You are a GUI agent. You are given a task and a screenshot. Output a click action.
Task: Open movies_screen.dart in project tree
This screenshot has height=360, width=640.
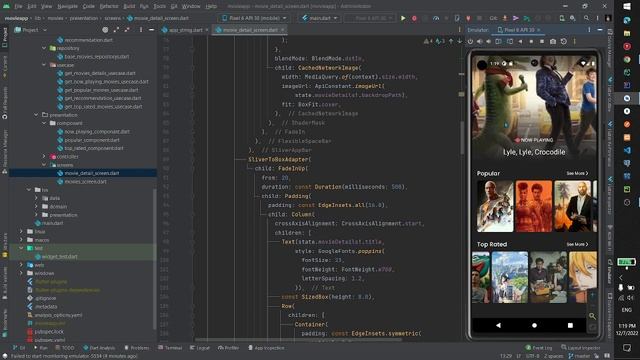click(86, 182)
